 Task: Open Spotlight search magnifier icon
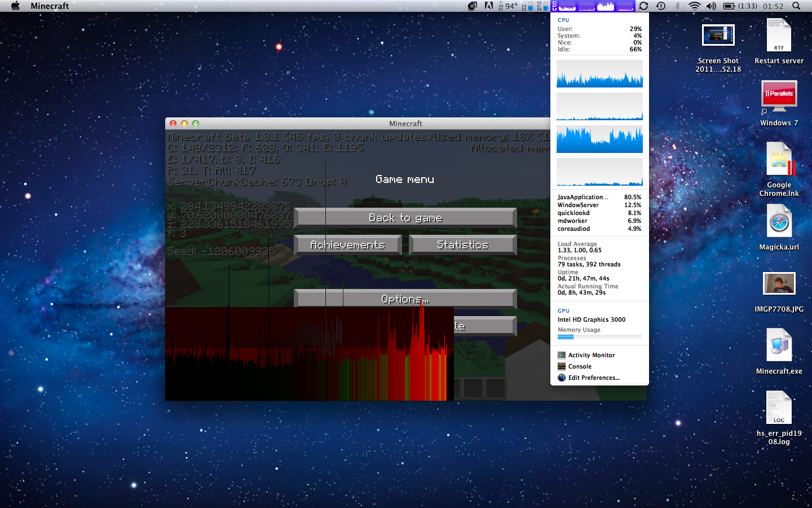coord(796,6)
